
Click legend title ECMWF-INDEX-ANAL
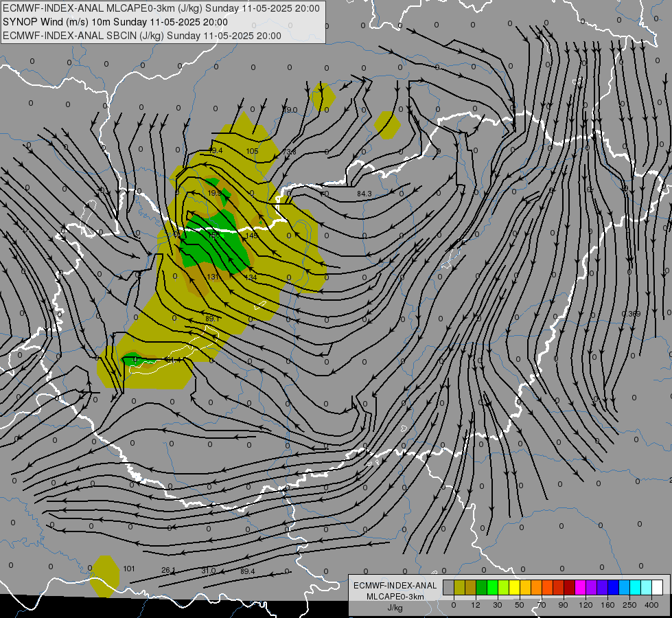(395, 586)
